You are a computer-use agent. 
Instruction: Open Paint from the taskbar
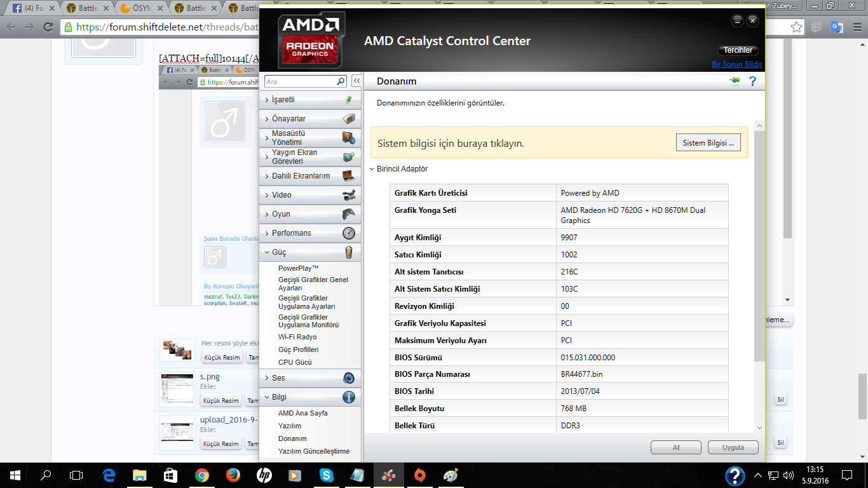(x=451, y=475)
